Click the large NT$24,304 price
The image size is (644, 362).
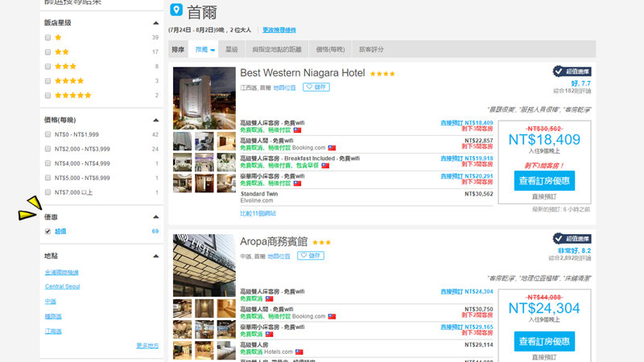point(544,308)
